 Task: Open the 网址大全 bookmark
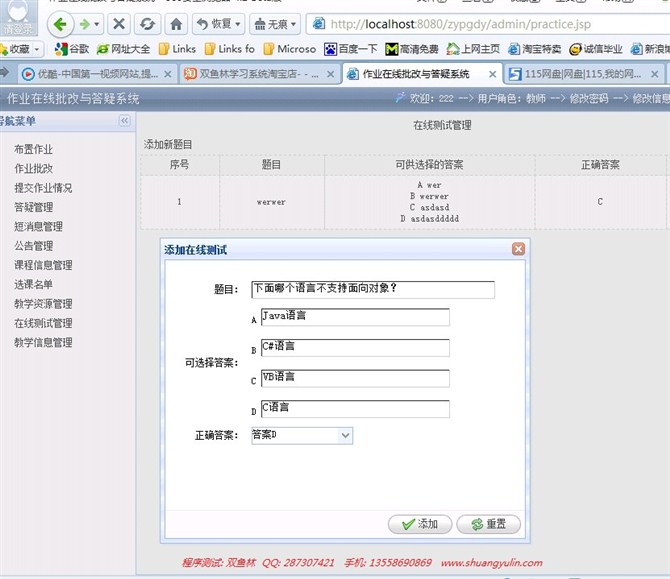[123, 49]
